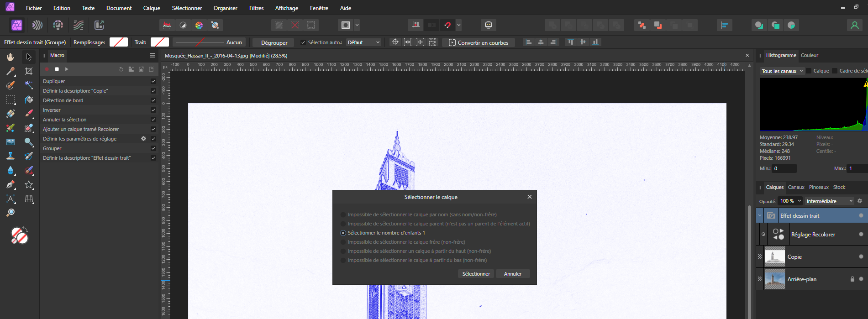Choose Sélectionner le nombre d'enfants radio option
Image resolution: width=868 pixels, height=319 pixels.
[343, 233]
